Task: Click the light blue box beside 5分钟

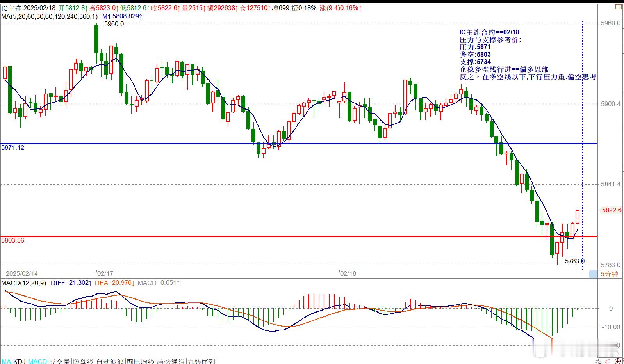Action: tap(593, 274)
